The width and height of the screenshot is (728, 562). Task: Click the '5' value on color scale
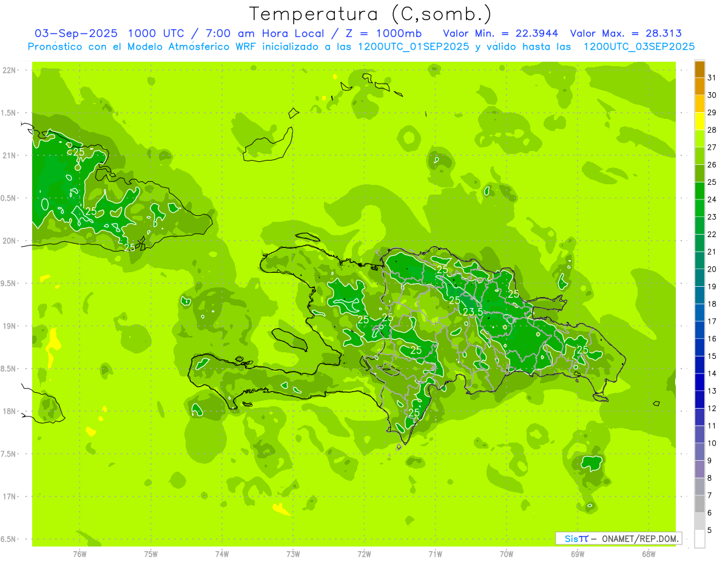coord(710,530)
